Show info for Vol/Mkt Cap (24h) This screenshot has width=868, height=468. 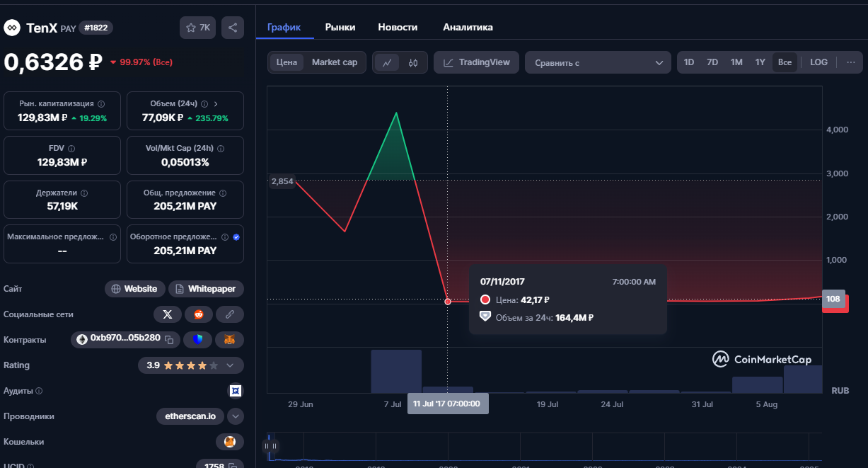point(221,149)
